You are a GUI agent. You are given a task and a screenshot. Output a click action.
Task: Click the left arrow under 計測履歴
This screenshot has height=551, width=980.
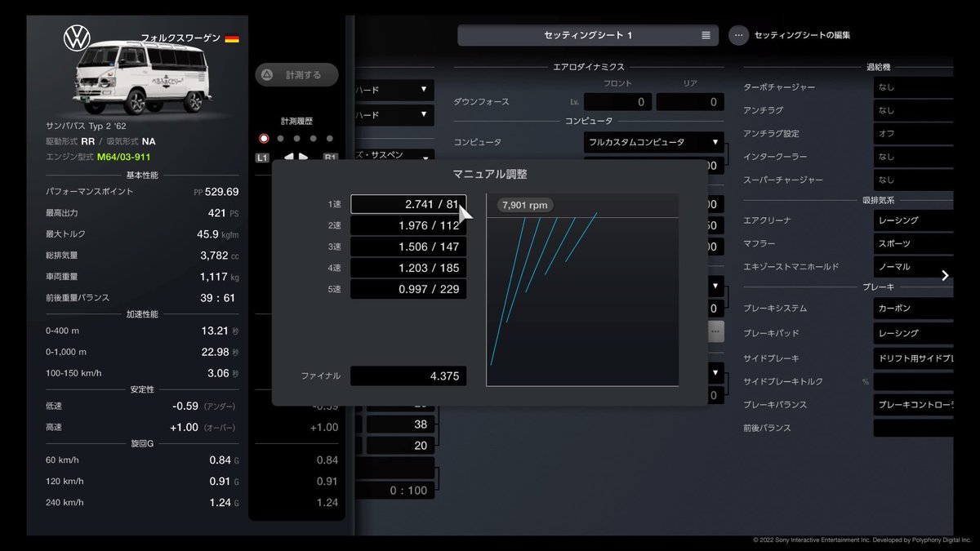pos(288,157)
